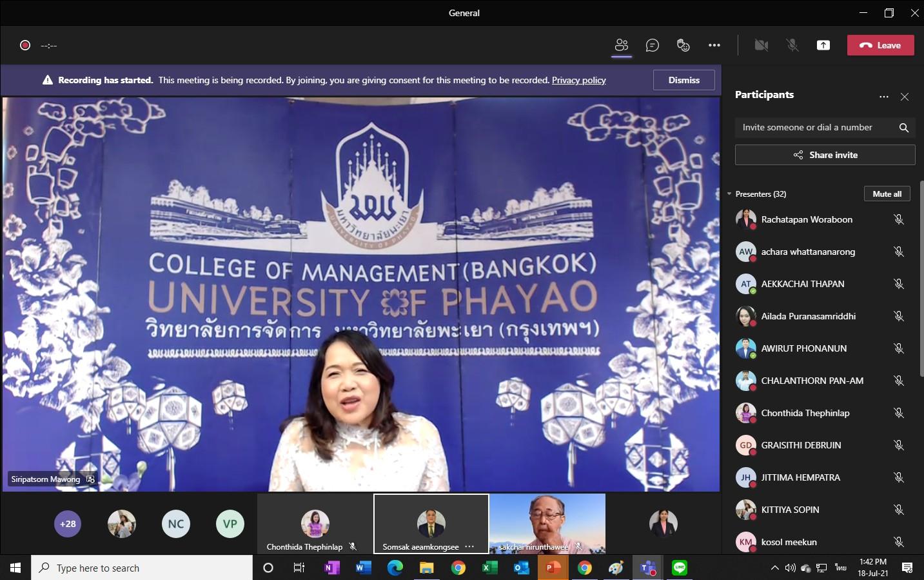924x580 pixels.
Task: Open LINE app from the taskbar
Action: coord(680,568)
